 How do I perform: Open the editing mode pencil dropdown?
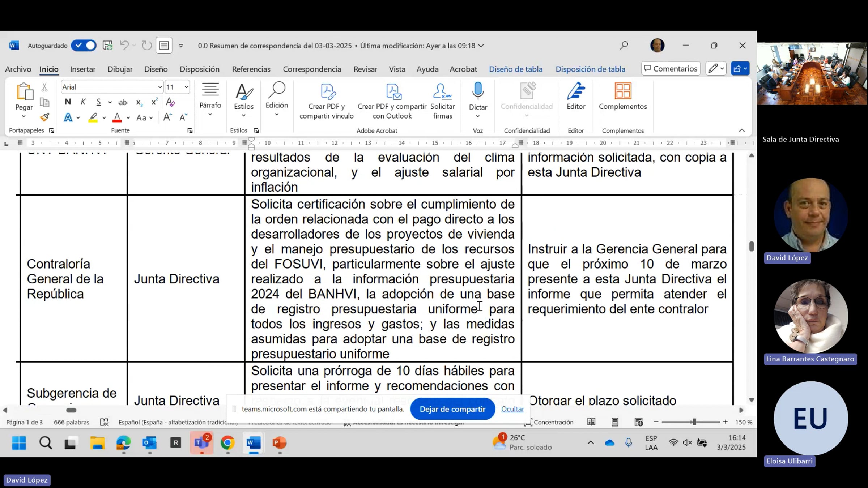click(716, 69)
